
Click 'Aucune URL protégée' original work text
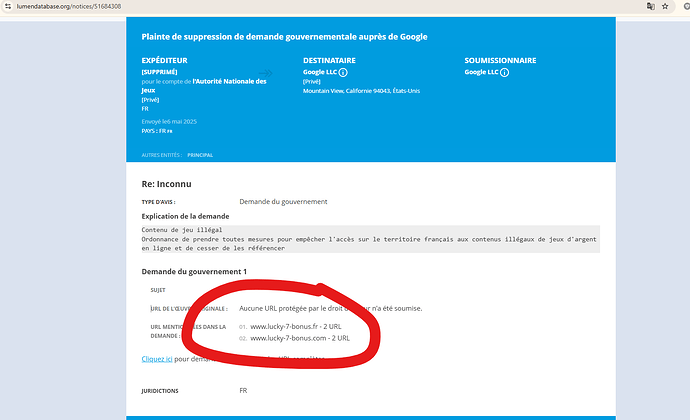330,308
